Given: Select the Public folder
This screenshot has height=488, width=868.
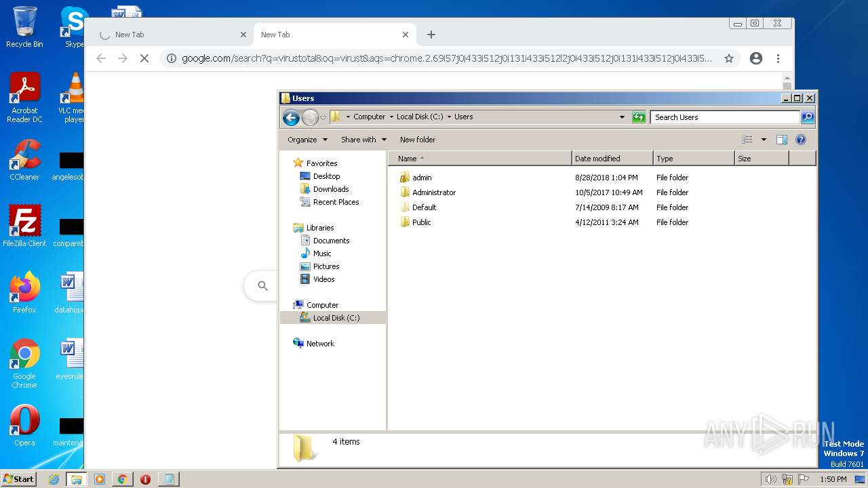Looking at the screenshot, I should [x=416, y=222].
